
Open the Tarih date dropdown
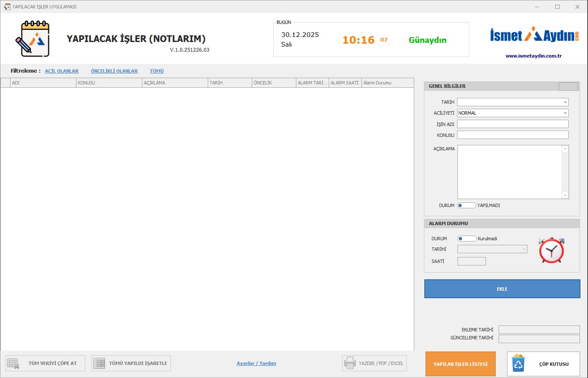coord(565,102)
